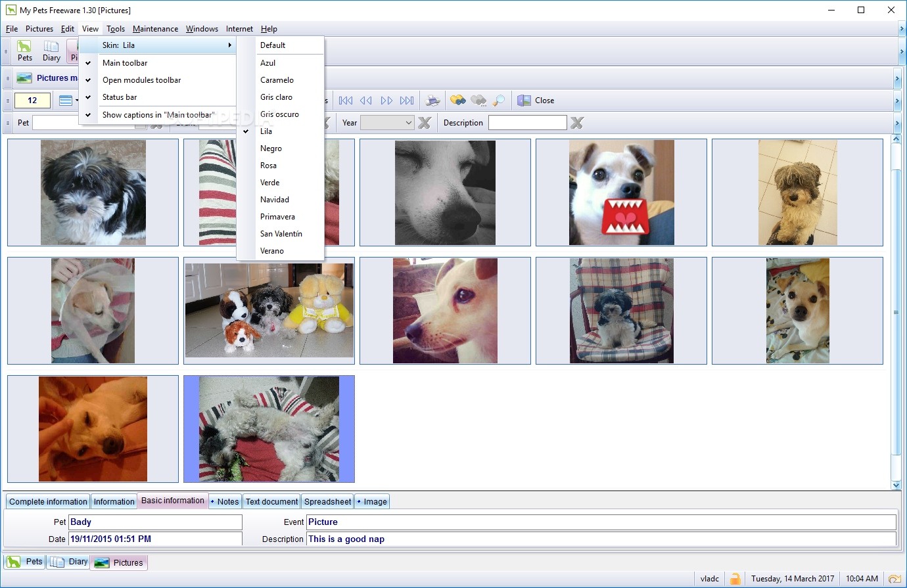907x588 pixels.
Task: Click the scroll up arrow of thumbnail pane
Action: [x=896, y=139]
